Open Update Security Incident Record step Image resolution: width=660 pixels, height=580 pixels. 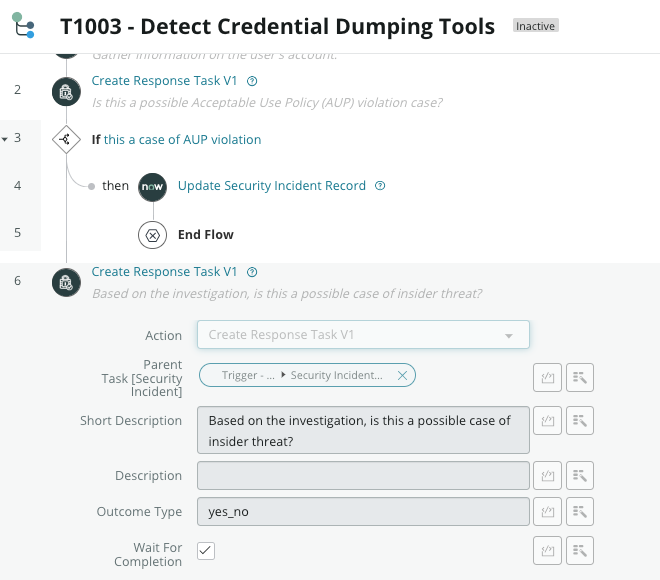pyautogui.click(x=271, y=186)
